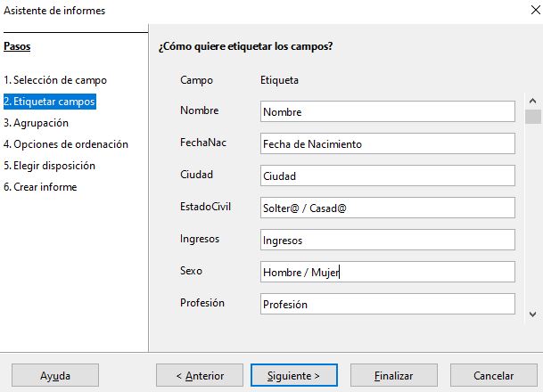Select step 2. Etiquetar campos
This screenshot has width=543, height=392.
(x=50, y=102)
